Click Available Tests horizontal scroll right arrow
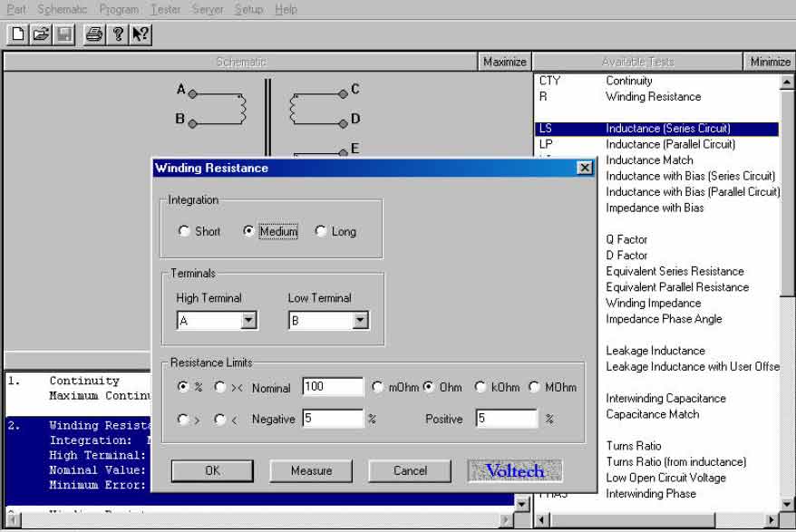Image resolution: width=796 pixels, height=532 pixels. tap(772, 520)
